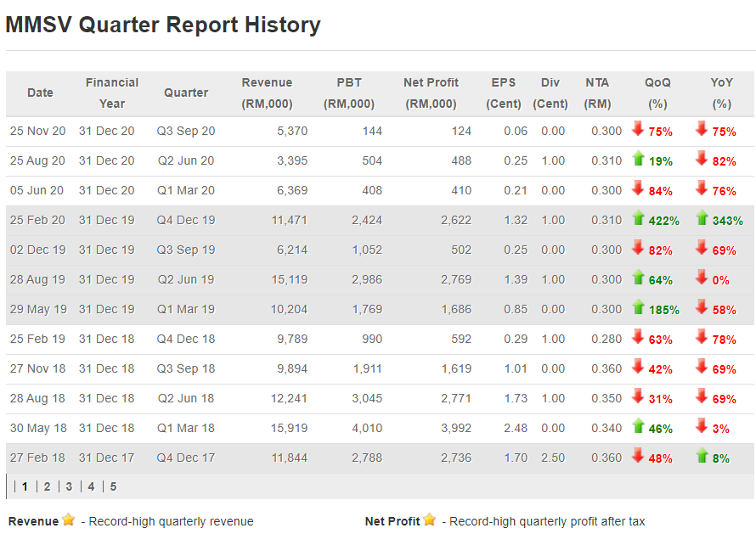This screenshot has height=545, width=756.
Task: Go to page 2 of report history
Action: [x=47, y=486]
